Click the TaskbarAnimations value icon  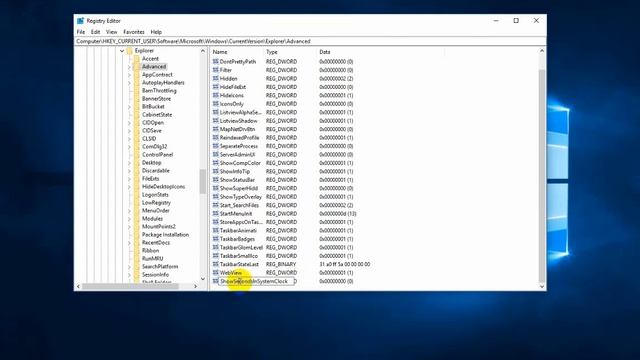tap(216, 231)
